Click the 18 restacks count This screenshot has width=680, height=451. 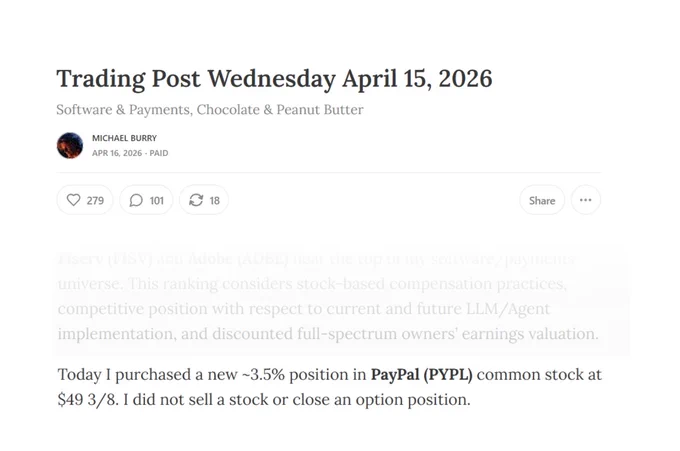[214, 200]
